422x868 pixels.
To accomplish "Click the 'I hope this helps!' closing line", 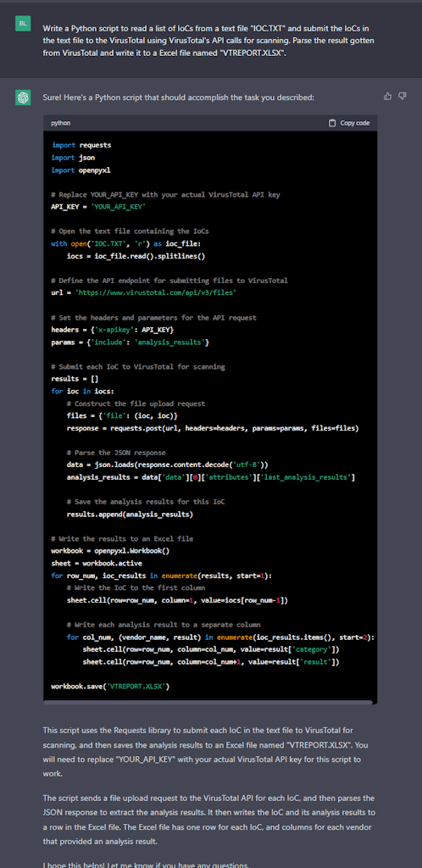I will (x=146, y=865).
